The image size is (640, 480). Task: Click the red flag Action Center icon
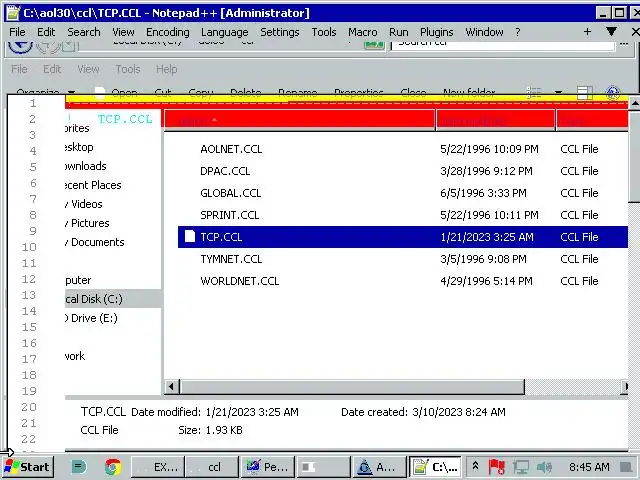(496, 467)
